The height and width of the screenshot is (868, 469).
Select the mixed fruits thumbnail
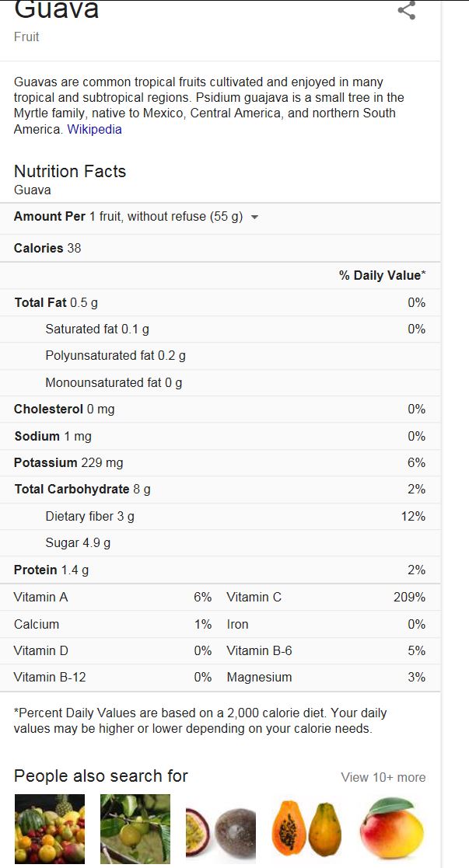[x=49, y=828]
